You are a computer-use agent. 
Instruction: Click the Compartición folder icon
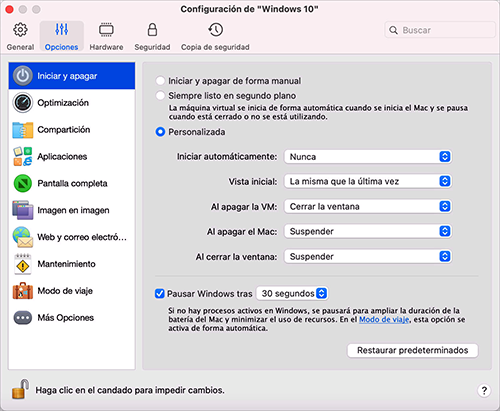coord(23,130)
